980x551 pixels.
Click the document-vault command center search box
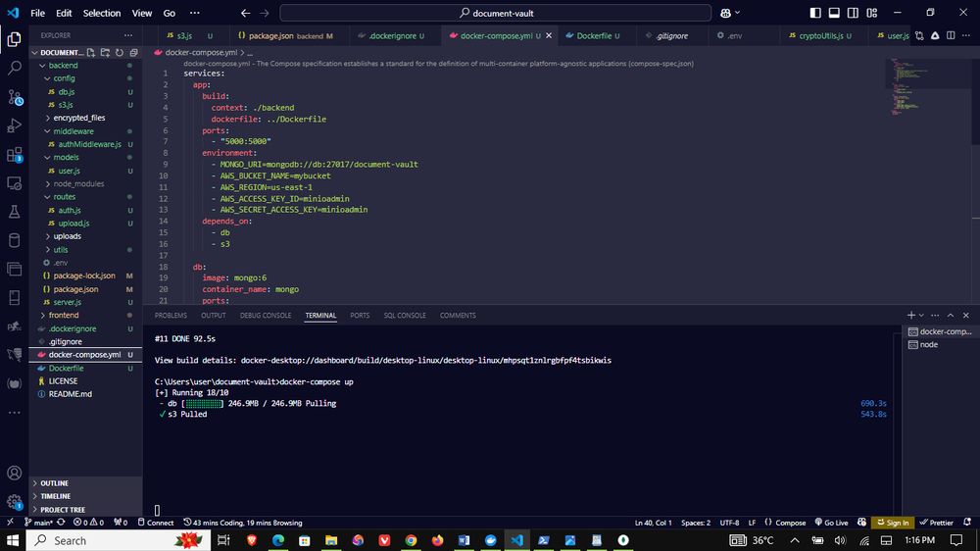point(496,13)
